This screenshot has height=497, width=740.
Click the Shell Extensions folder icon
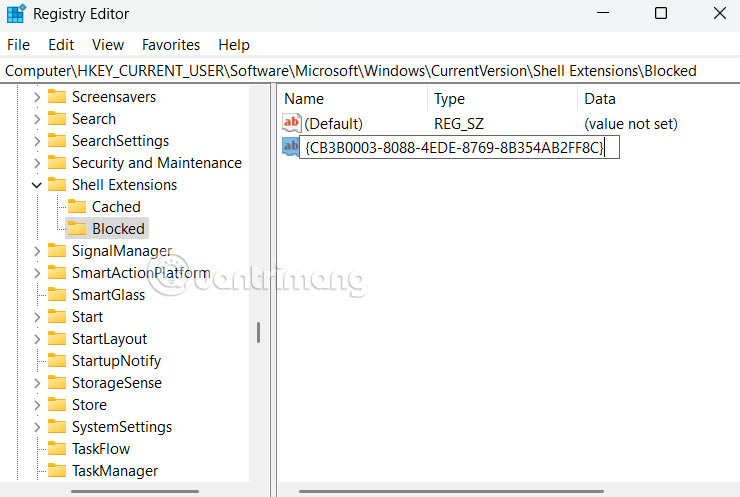57,185
